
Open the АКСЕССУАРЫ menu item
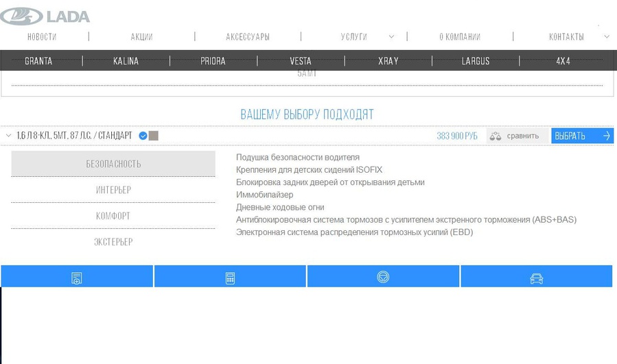[x=248, y=36]
